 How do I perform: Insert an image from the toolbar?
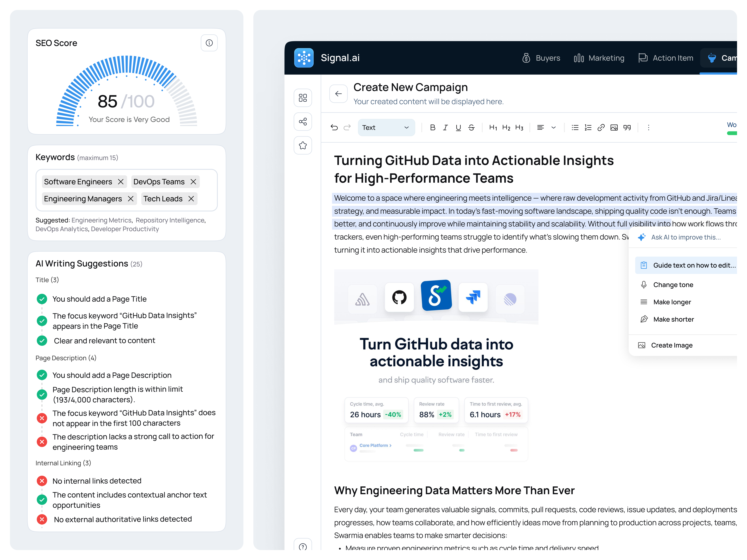tap(614, 127)
